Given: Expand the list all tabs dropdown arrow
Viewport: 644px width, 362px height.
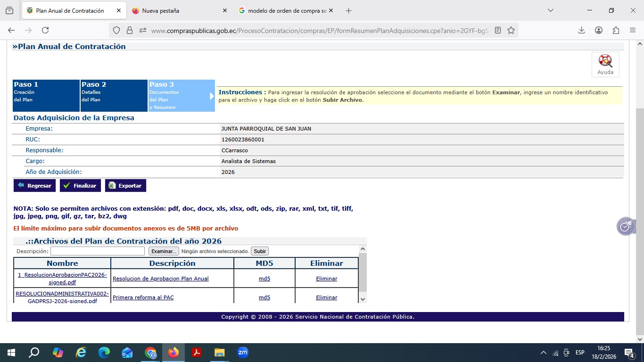Looking at the screenshot, I should [x=551, y=10].
